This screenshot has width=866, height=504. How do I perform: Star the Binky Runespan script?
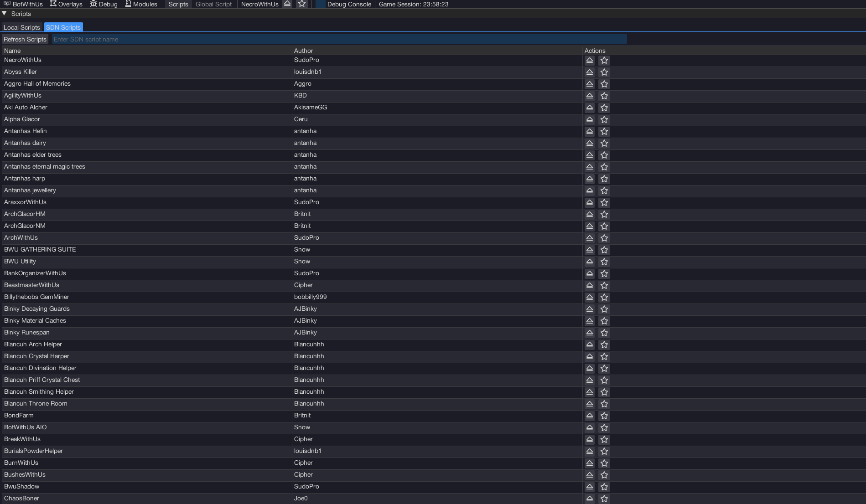click(x=604, y=333)
